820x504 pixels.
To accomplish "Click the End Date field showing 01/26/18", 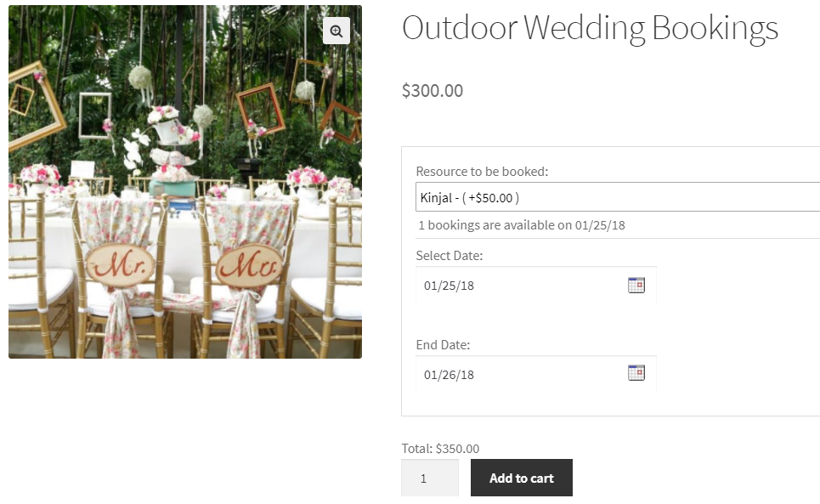I will click(518, 374).
